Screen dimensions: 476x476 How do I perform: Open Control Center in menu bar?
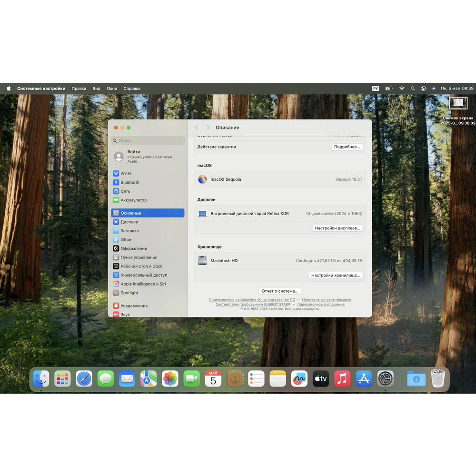(x=424, y=89)
